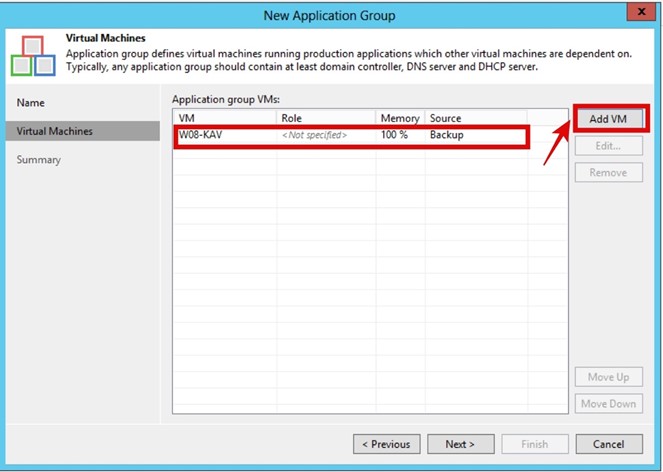Sort by the VM column header
Image resolution: width=663 pixels, height=472 pixels.
coord(225,118)
